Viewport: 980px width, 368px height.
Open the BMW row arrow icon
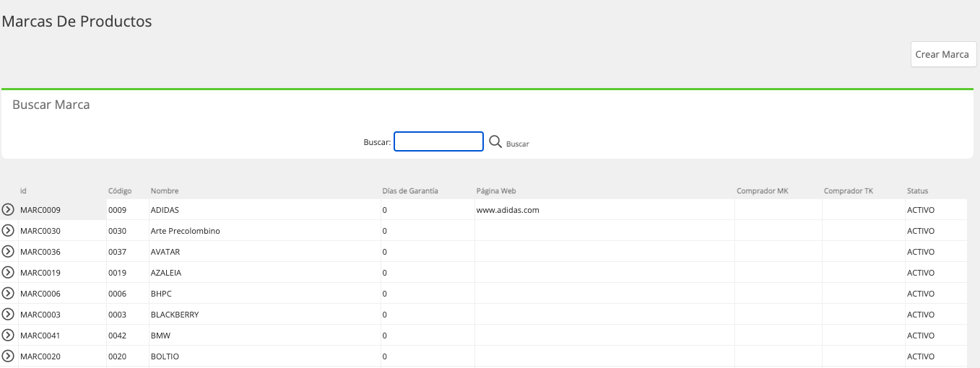[9, 336]
